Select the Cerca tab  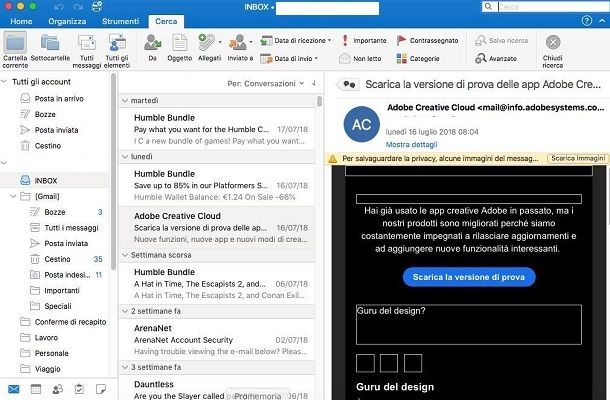pyautogui.click(x=166, y=21)
